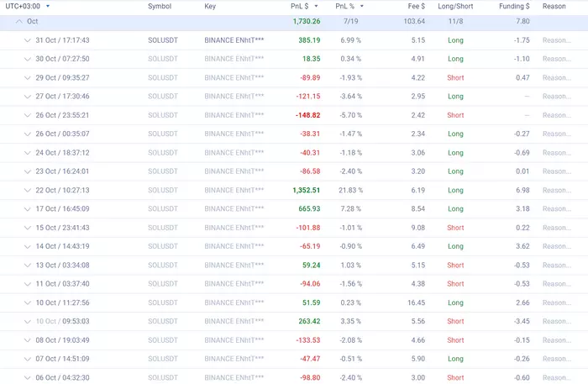Image resolution: width=588 pixels, height=384 pixels.
Task: Expand the 10 Oct / 11:27:56 trade row
Action: point(28,302)
